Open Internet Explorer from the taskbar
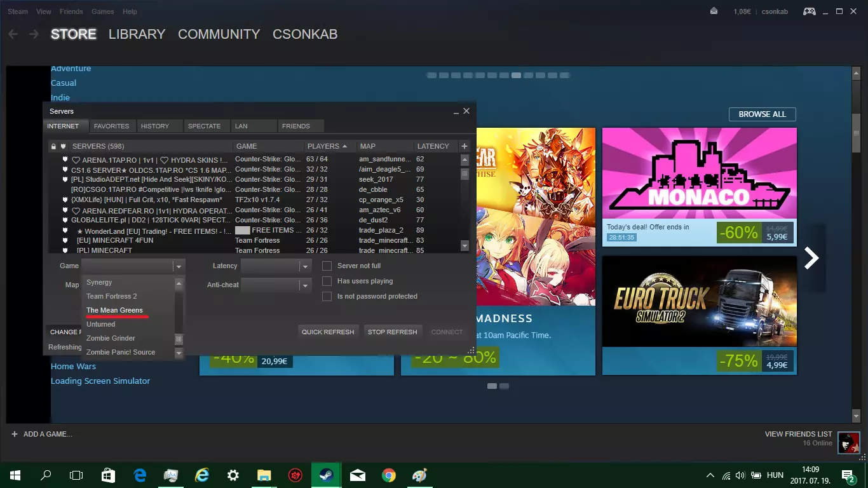This screenshot has width=868, height=488. (x=202, y=475)
